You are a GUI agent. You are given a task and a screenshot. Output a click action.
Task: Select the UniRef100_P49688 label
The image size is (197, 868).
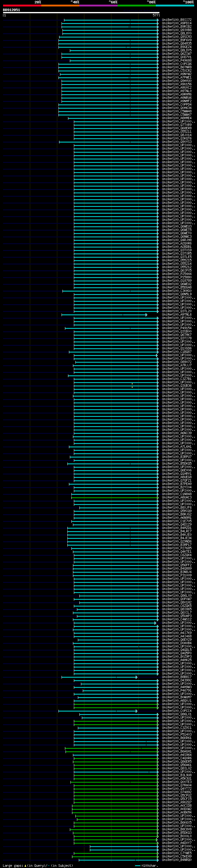tap(176, 61)
